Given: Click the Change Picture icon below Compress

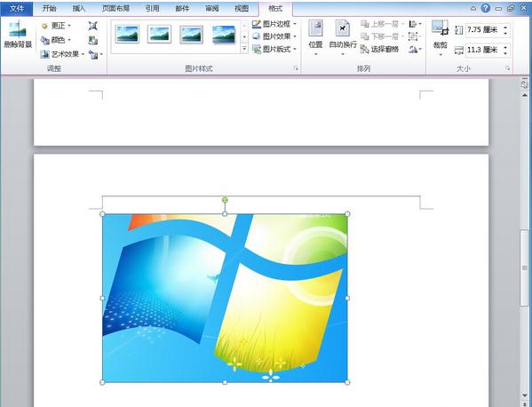Looking at the screenshot, I should click(x=92, y=40).
